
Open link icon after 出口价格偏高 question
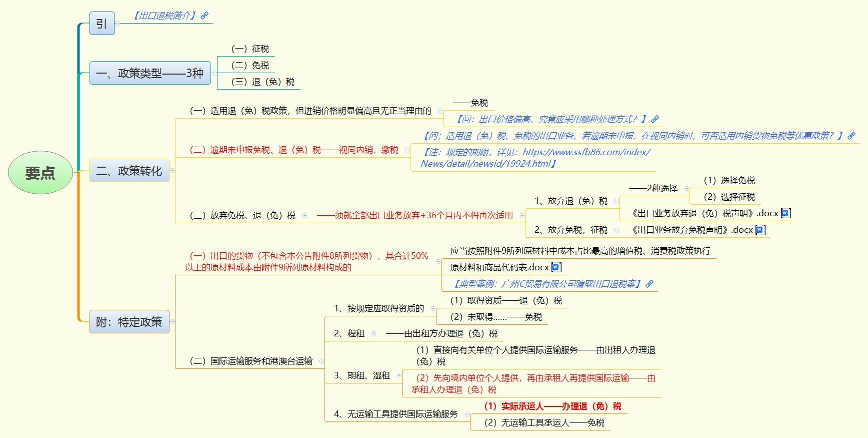coord(655,119)
